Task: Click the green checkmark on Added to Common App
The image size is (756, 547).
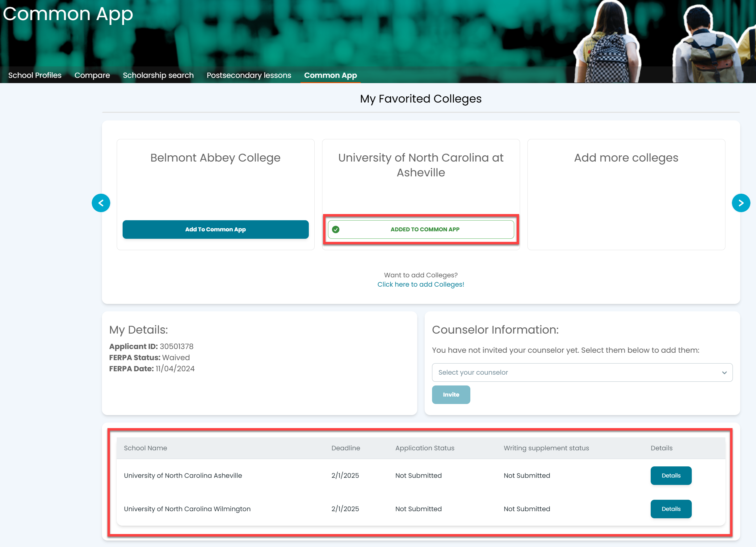Action: [x=336, y=229]
